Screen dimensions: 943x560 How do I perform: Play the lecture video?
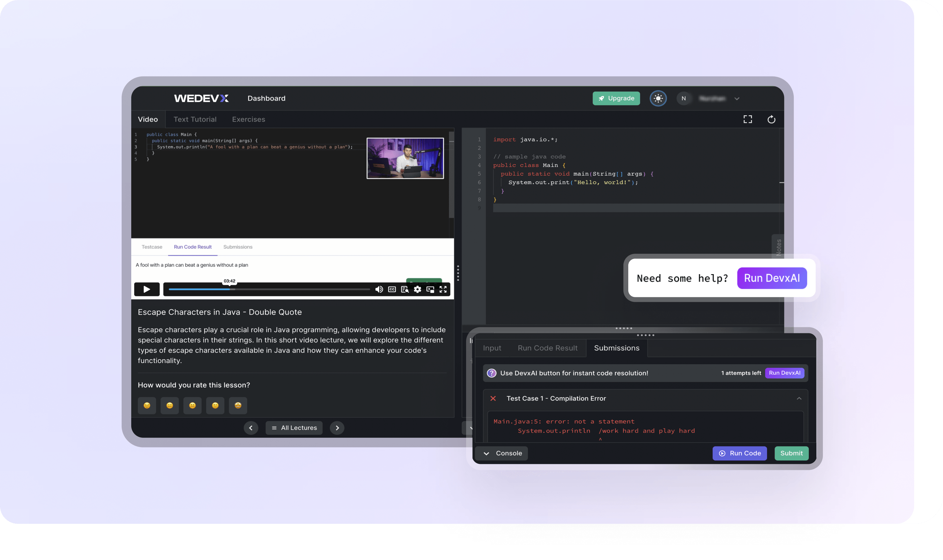(147, 289)
